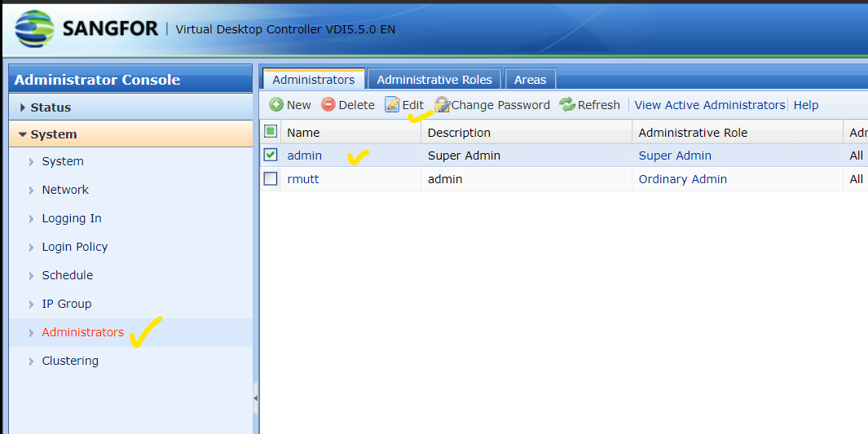868x434 pixels.
Task: Open the Clustering item
Action: (70, 361)
